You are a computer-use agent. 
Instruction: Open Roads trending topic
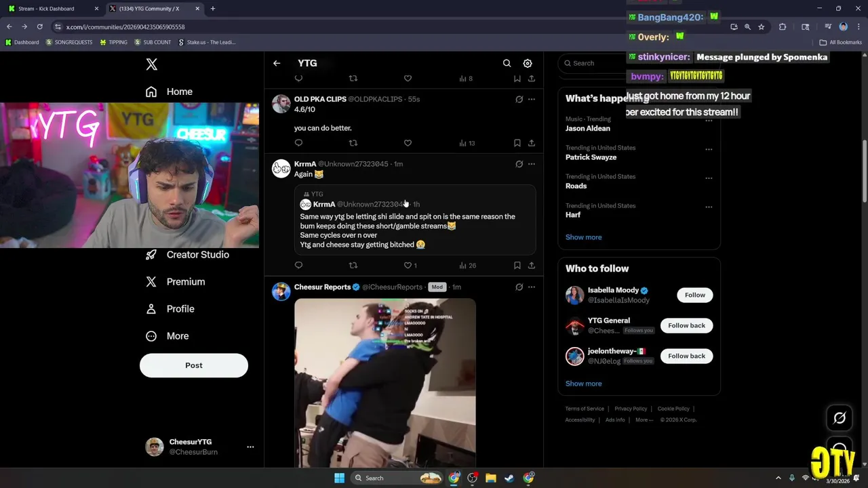tap(576, 186)
